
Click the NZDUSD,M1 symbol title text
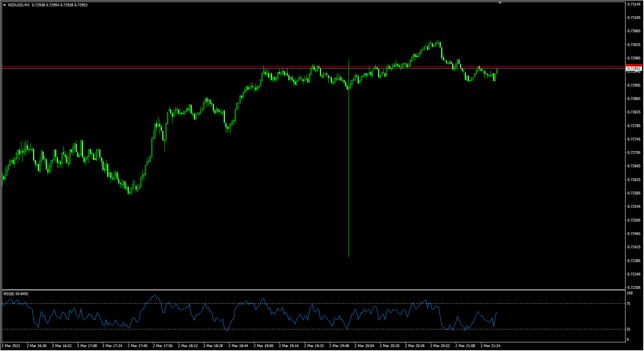click(19, 5)
